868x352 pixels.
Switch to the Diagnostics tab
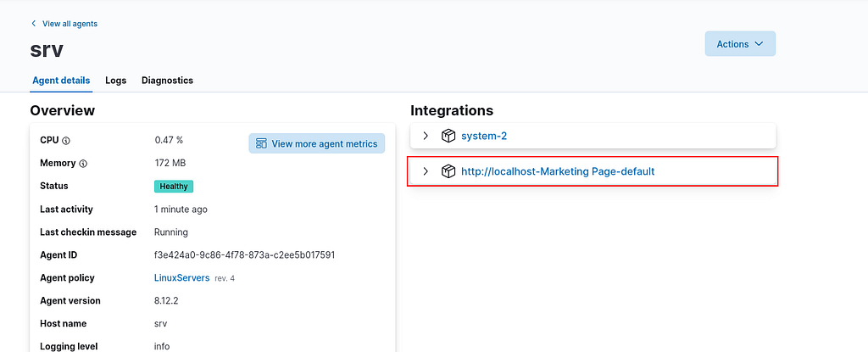(167, 81)
